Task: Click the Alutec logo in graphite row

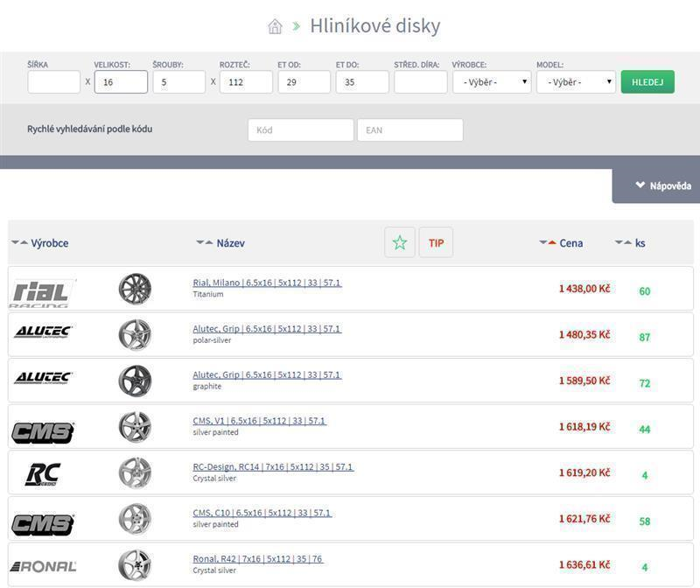Action: [43, 378]
